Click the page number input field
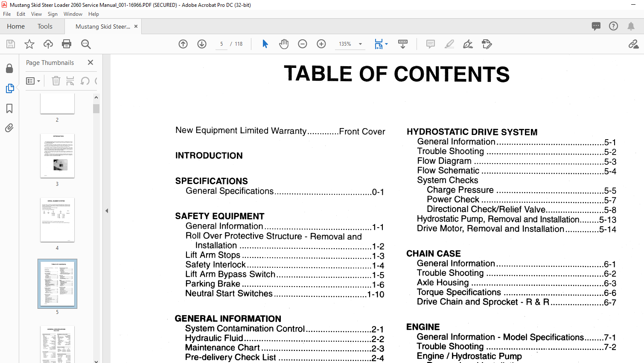The width and height of the screenshot is (644, 363). (221, 44)
